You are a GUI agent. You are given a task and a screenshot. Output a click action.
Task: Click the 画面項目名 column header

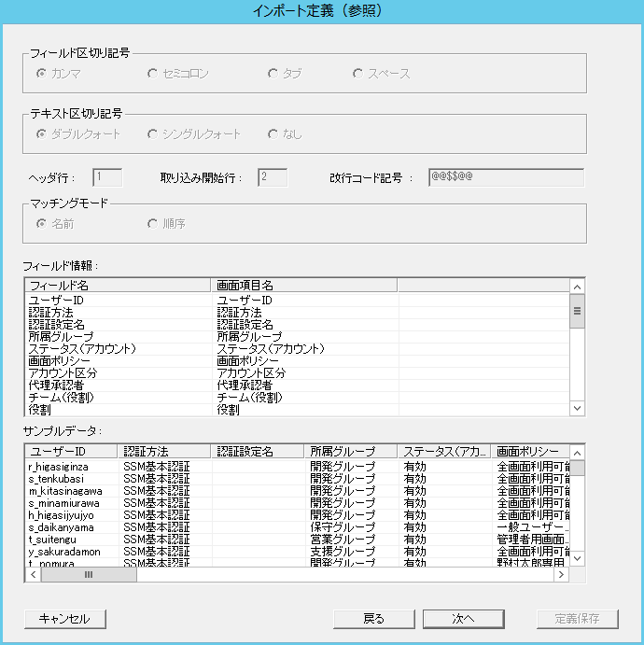click(x=304, y=285)
